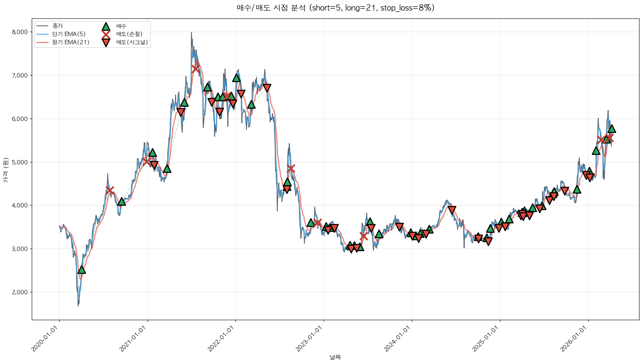Click the 8,000 y-axis tick label
643x364 pixels.
pyautogui.click(x=20, y=32)
